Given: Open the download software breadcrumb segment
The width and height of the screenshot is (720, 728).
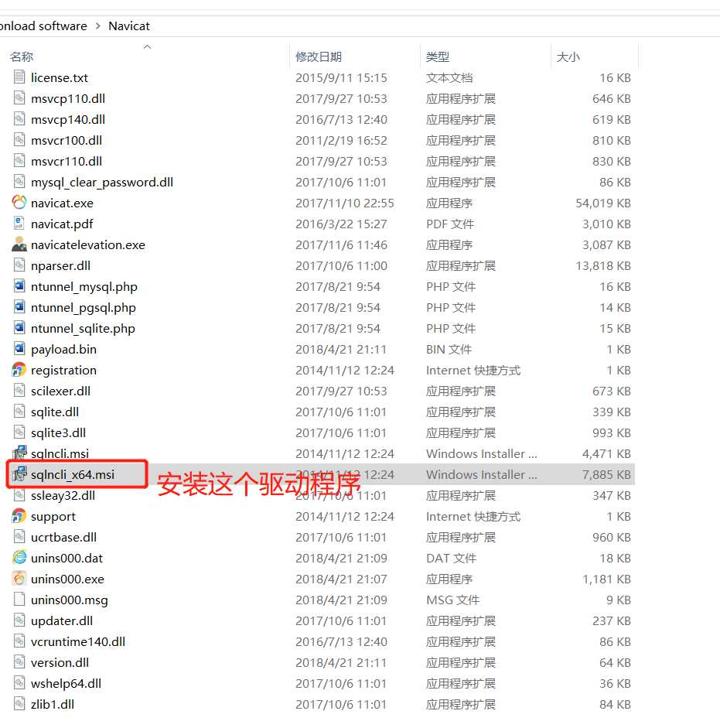Looking at the screenshot, I should [x=43, y=26].
